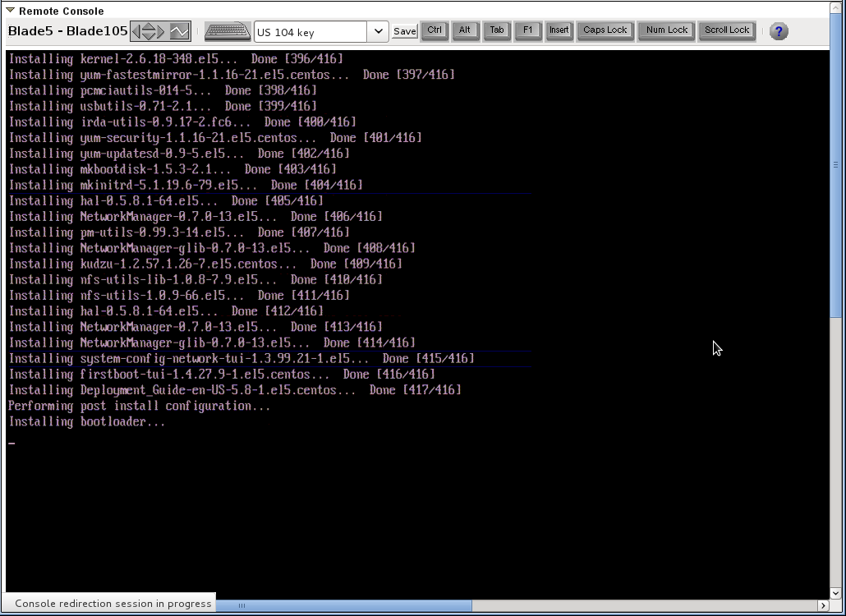The width and height of the screenshot is (846, 616).
Task: Toggle Scroll Lock
Action: pos(727,30)
